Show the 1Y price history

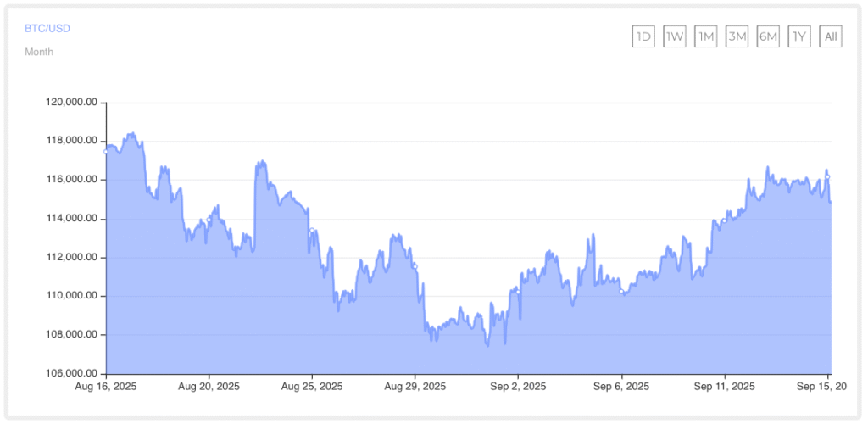[799, 37]
